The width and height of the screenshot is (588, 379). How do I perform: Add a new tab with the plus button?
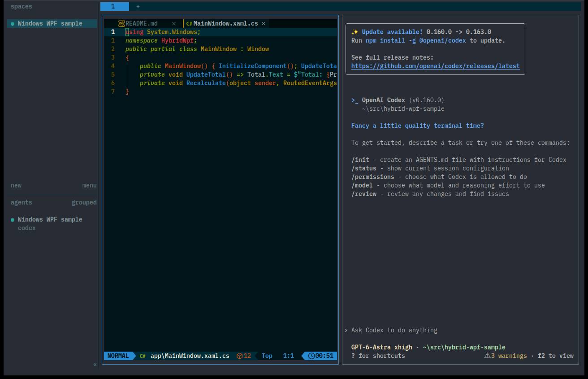[138, 6]
